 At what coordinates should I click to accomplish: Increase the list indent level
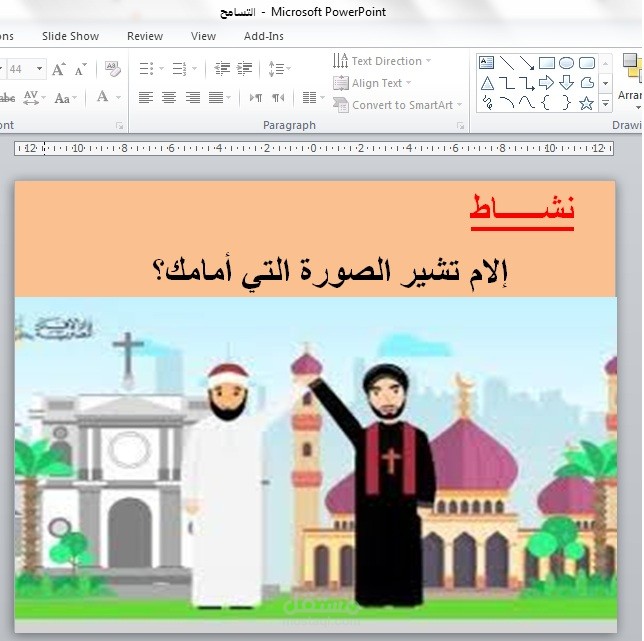click(244, 69)
